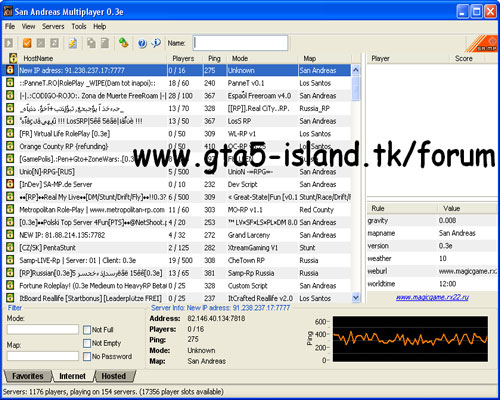Sort by the Ping column header
The width and height of the screenshot is (500, 400).
click(x=215, y=58)
